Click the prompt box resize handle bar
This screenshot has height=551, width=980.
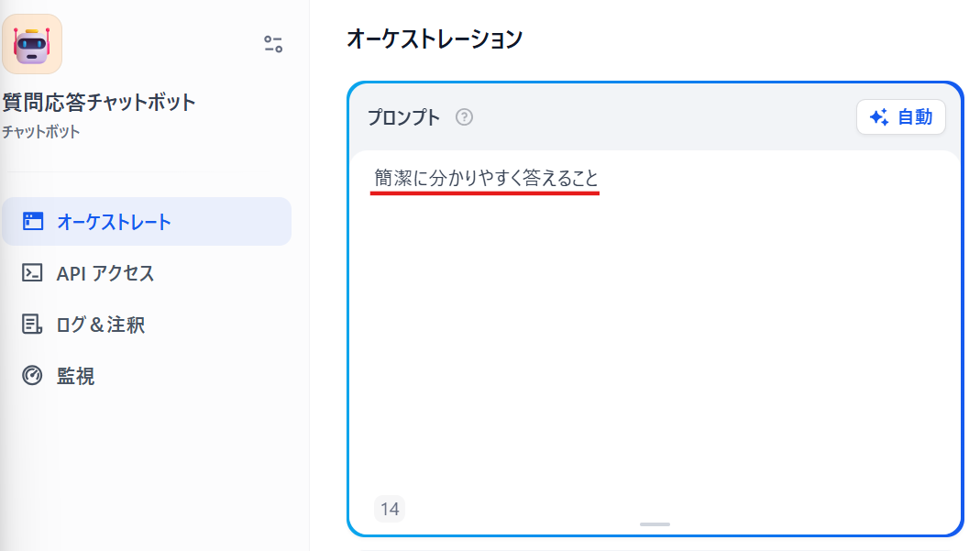(x=655, y=524)
